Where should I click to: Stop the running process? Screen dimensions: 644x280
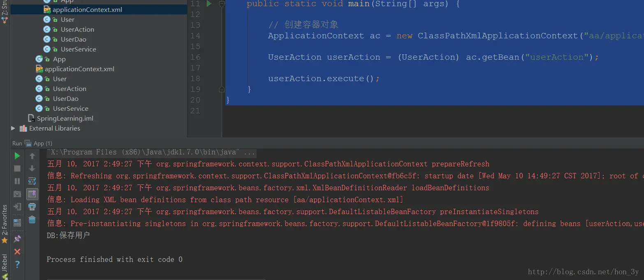coord(17,168)
